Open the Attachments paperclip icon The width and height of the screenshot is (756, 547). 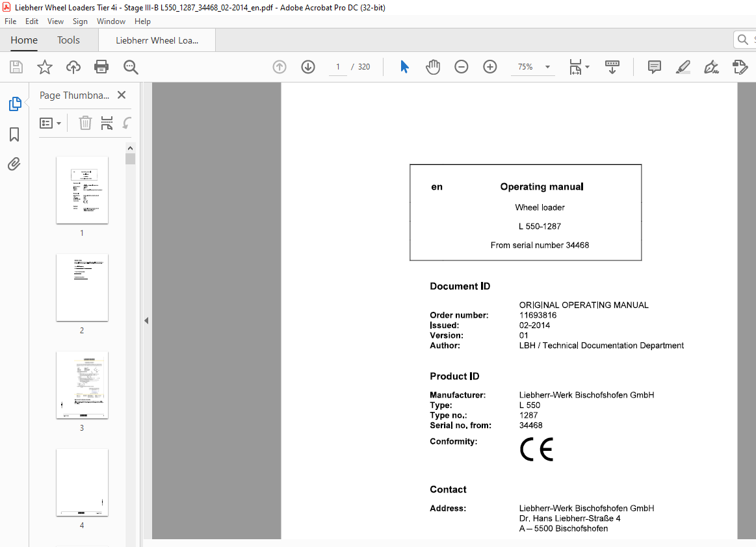coord(14,164)
